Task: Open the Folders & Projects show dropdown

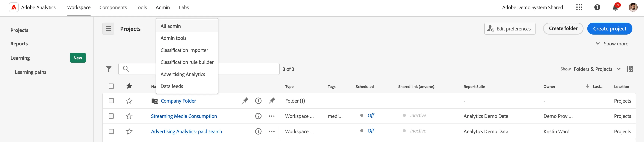Action: pyautogui.click(x=597, y=69)
